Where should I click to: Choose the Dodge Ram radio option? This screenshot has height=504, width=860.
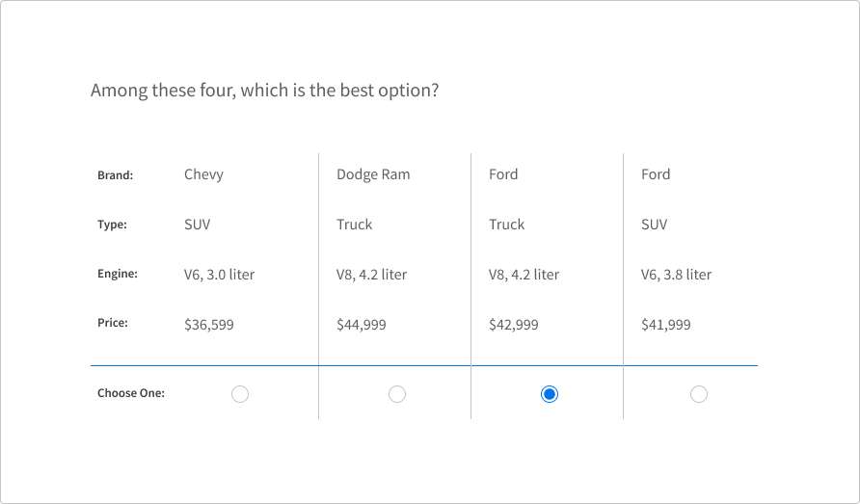click(x=396, y=393)
